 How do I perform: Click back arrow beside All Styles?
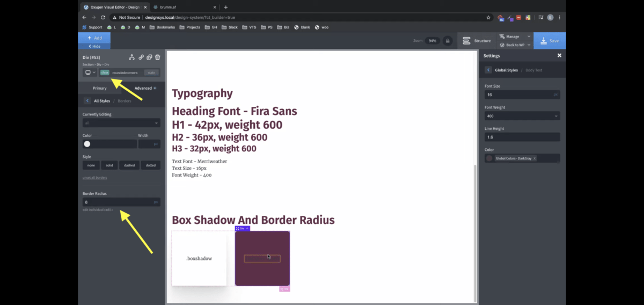pyautogui.click(x=87, y=100)
